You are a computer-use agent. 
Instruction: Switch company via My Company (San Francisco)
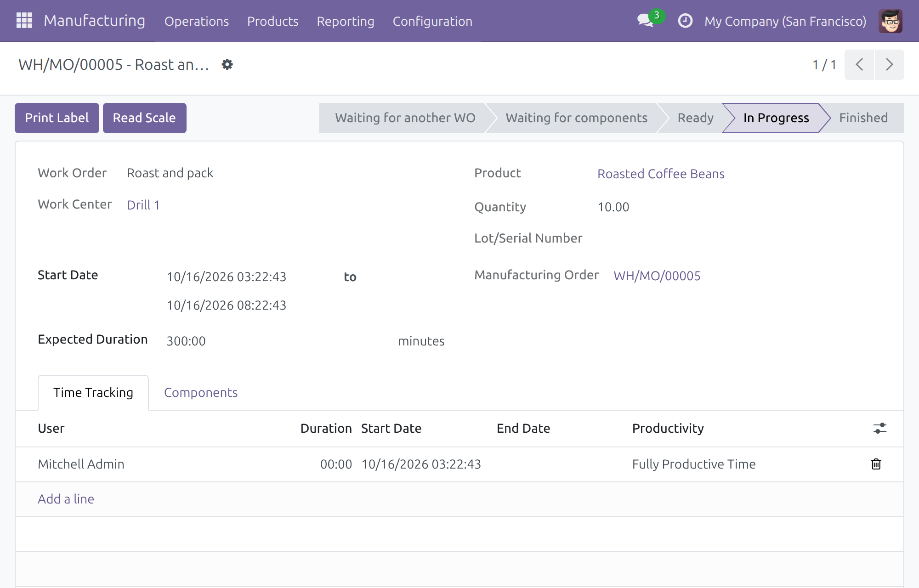(785, 21)
